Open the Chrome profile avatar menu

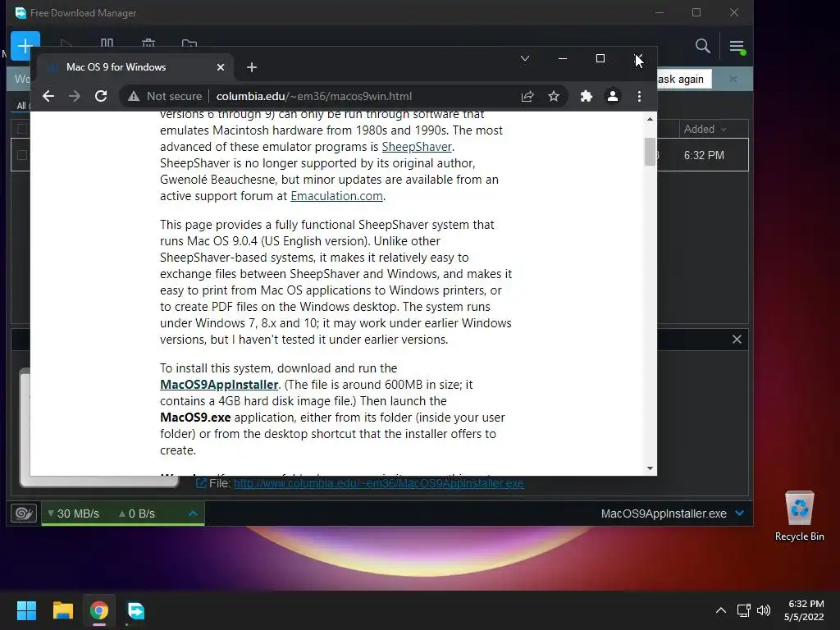click(x=612, y=97)
